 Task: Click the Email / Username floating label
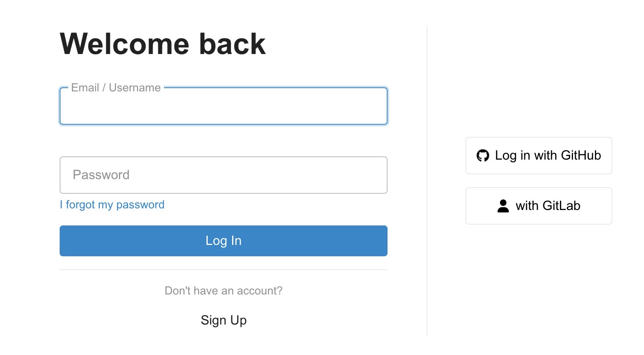(116, 88)
